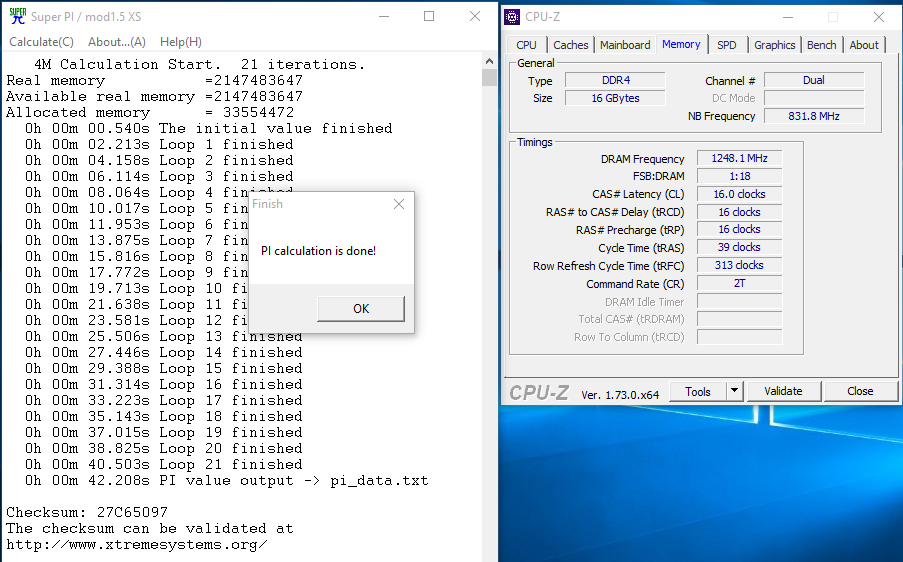This screenshot has height=562, width=903.
Task: Switch to the Mainboard tab
Action: 625,45
